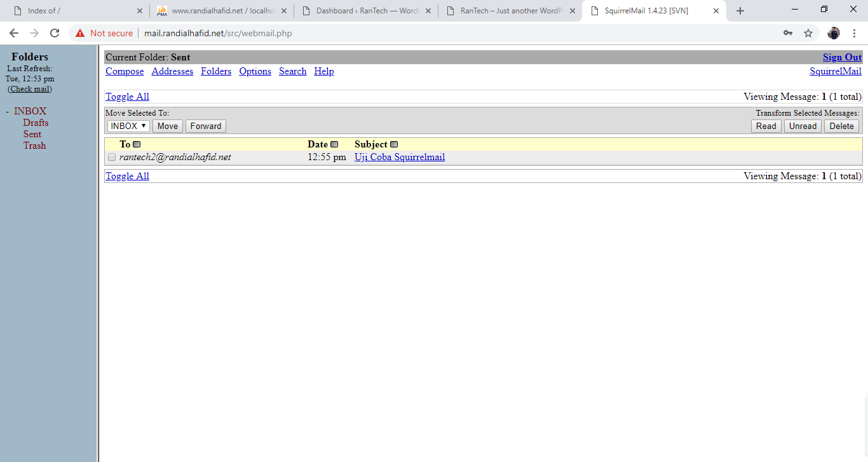The height and width of the screenshot is (462, 868).
Task: Mark selected messages as Read
Action: coord(766,126)
